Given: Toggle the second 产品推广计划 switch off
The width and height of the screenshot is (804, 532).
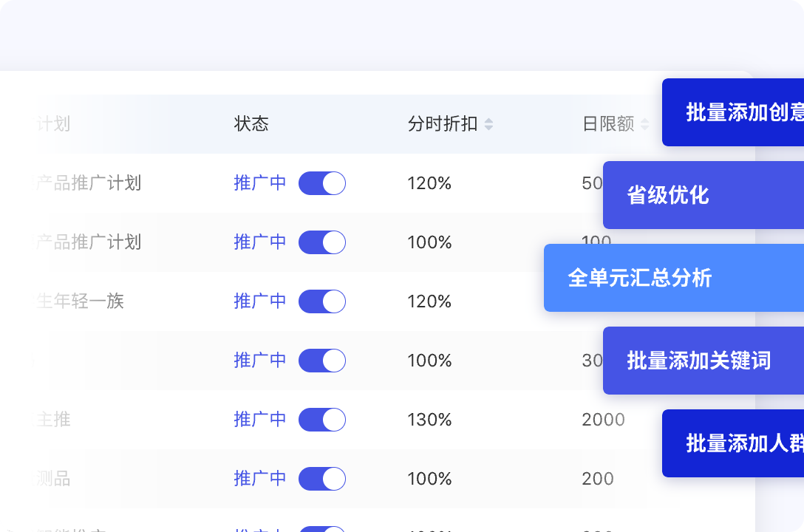Looking at the screenshot, I should (322, 242).
